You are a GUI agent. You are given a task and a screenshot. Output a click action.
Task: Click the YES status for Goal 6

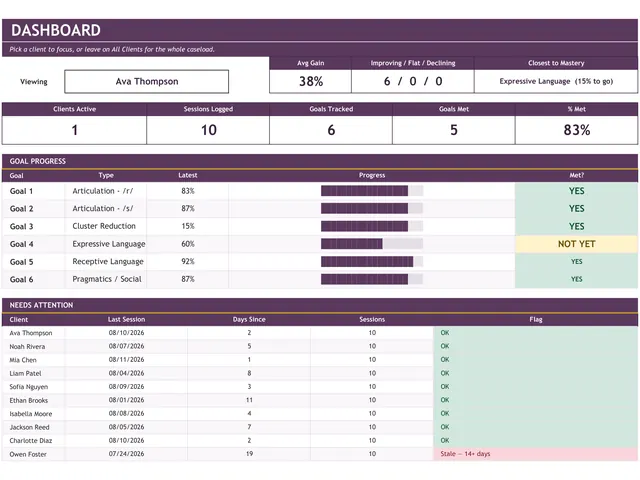(576, 279)
